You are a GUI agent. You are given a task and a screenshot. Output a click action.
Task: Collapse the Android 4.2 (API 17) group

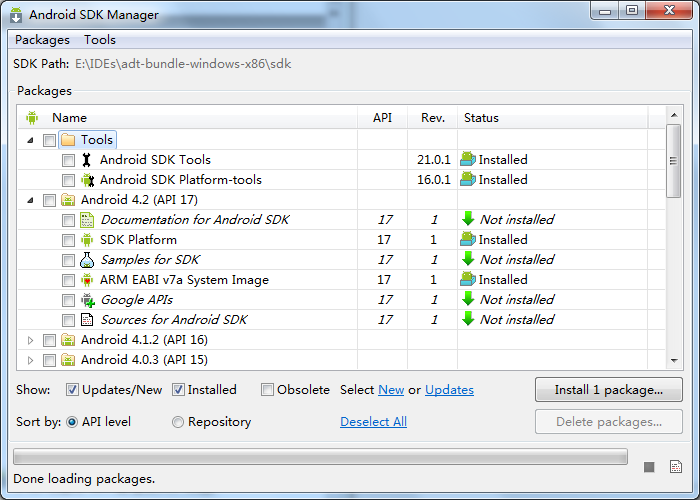click(30, 200)
